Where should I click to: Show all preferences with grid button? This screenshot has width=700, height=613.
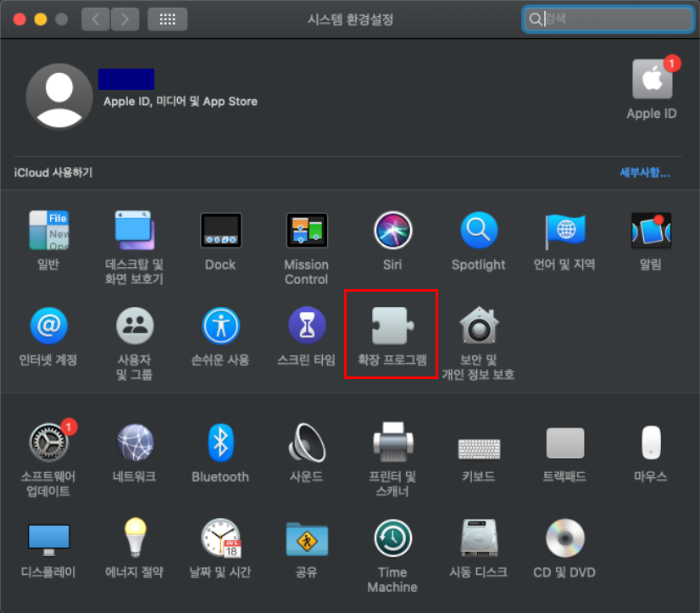pyautogui.click(x=168, y=20)
